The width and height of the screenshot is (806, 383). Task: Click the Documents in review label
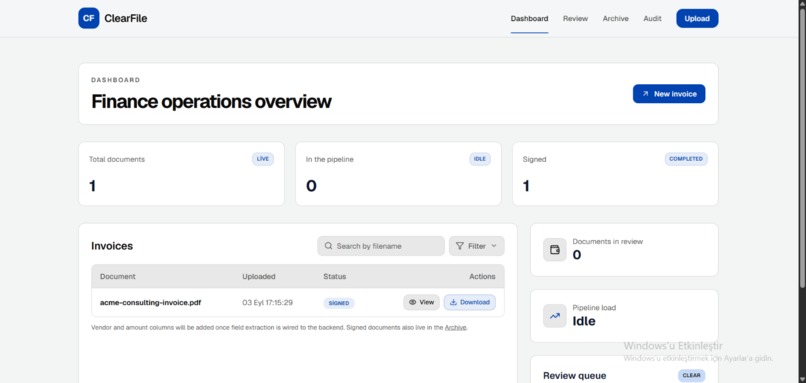click(x=608, y=242)
